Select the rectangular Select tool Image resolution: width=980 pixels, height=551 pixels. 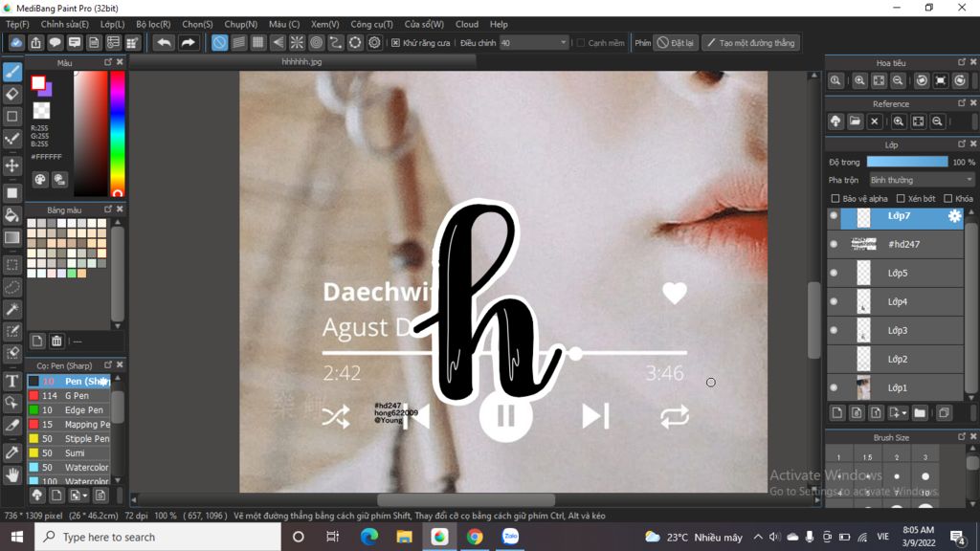tap(12, 265)
